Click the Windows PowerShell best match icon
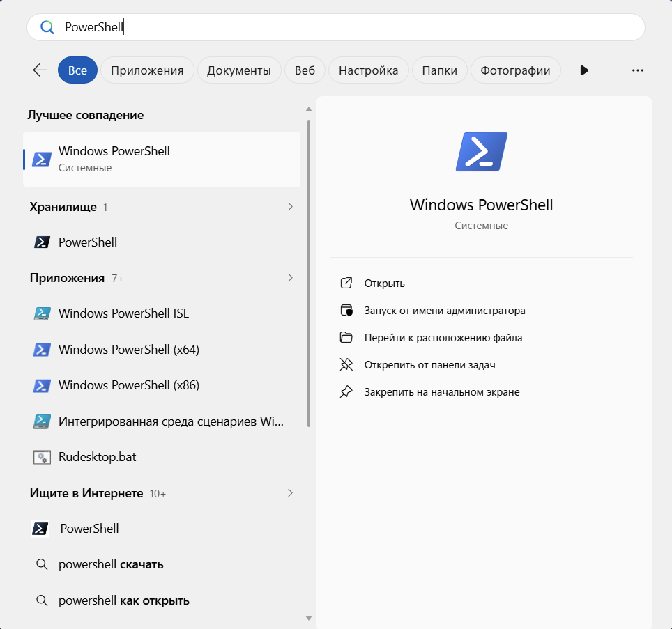 point(42,160)
